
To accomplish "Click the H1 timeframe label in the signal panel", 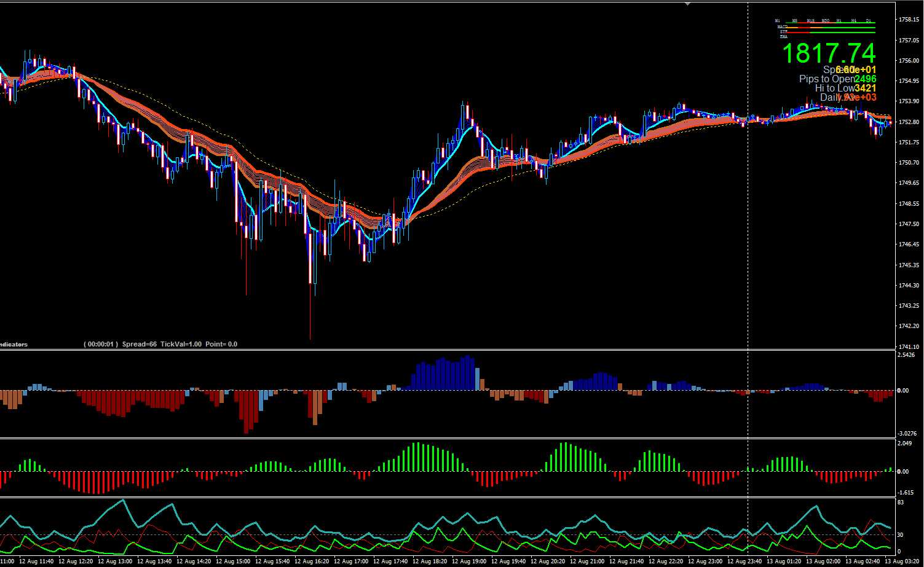I will [839, 21].
